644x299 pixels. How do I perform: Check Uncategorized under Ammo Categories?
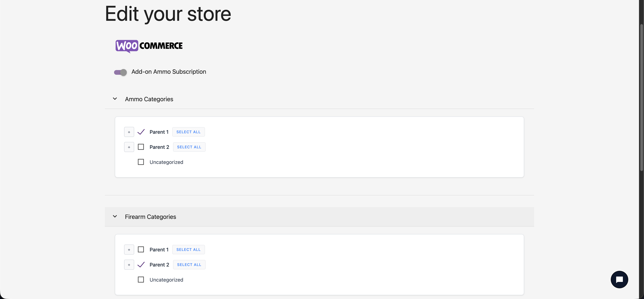(x=141, y=162)
